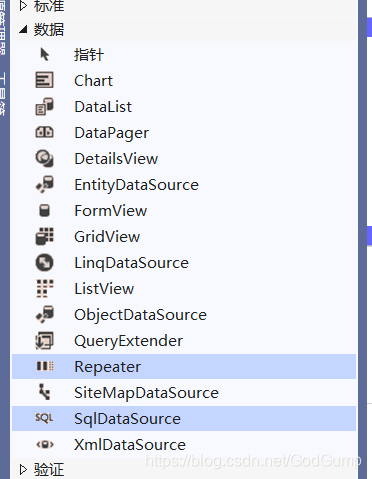This screenshot has height=479, width=372.
Task: Select the Repeater toolbox item text
Action: (x=107, y=367)
